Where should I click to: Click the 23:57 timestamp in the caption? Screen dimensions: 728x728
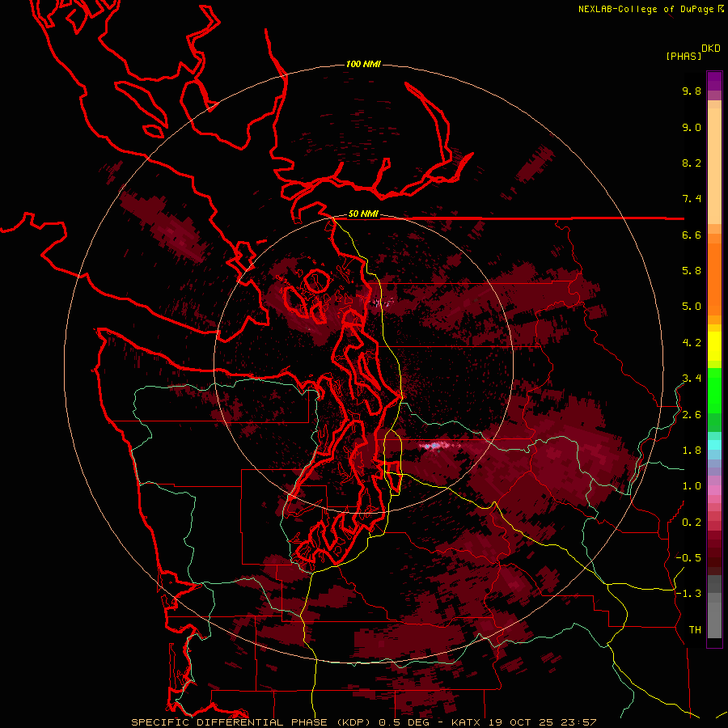[578, 722]
